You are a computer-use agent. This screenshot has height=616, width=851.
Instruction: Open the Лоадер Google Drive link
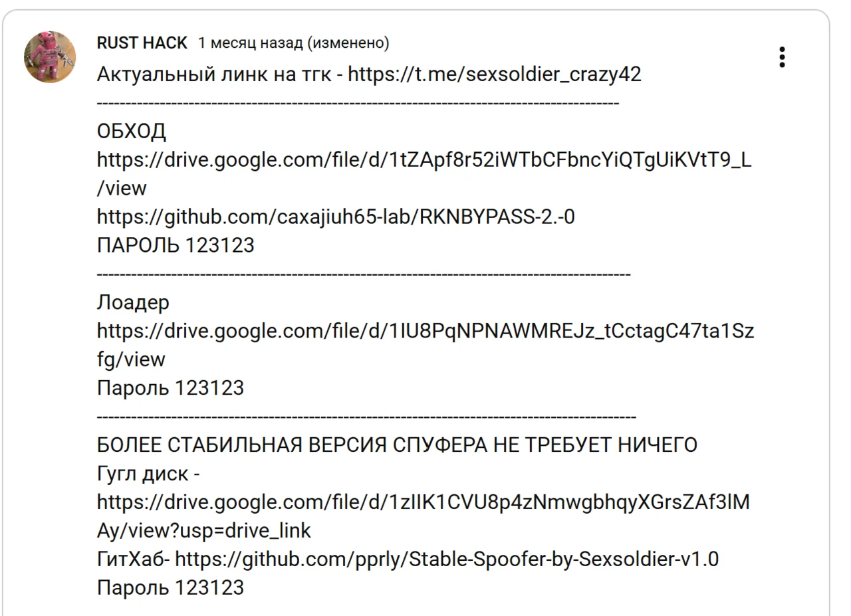pyautogui.click(x=425, y=331)
